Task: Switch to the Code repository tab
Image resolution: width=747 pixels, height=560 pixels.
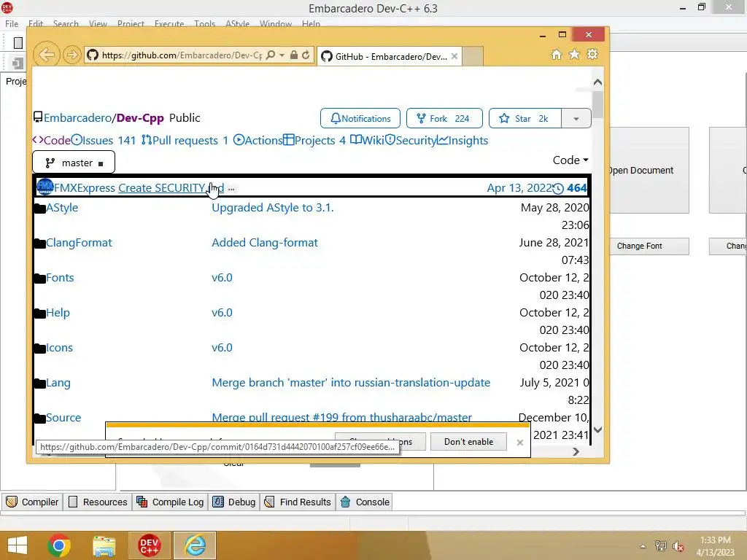Action: click(52, 141)
